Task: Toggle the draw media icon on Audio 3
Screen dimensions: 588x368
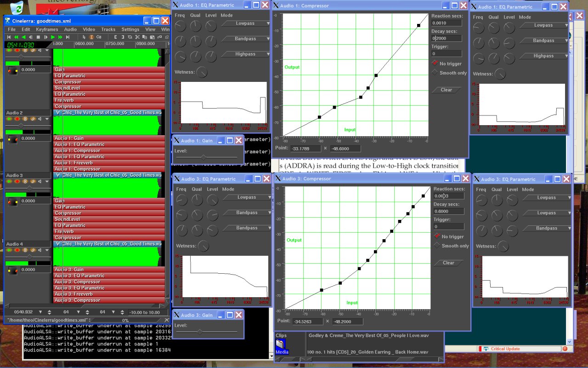Action: coord(33,181)
